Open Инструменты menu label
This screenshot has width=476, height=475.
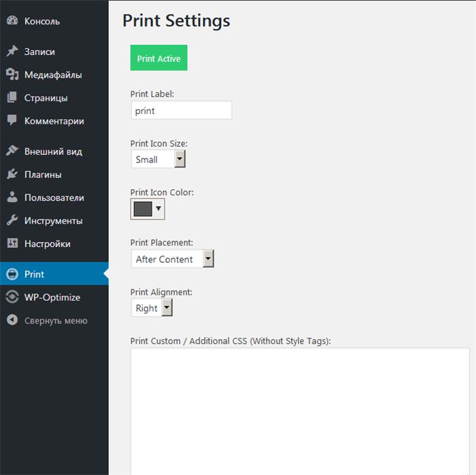tap(54, 221)
